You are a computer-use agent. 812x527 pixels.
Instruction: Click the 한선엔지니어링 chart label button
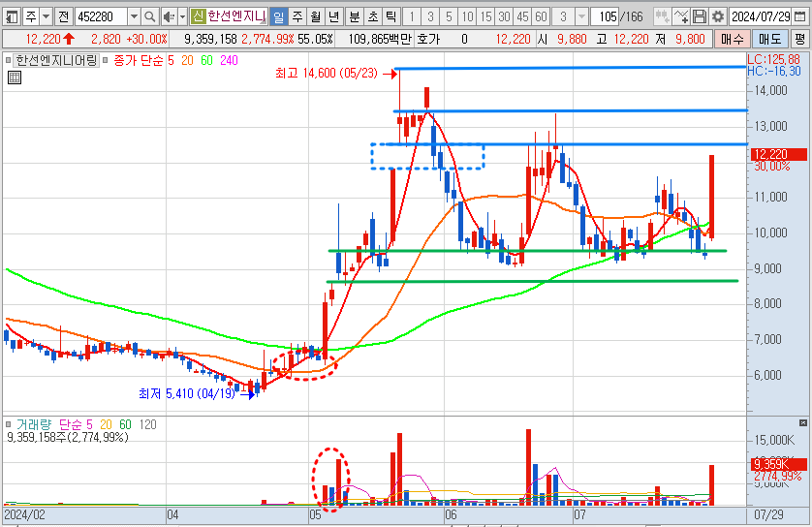tap(56, 61)
